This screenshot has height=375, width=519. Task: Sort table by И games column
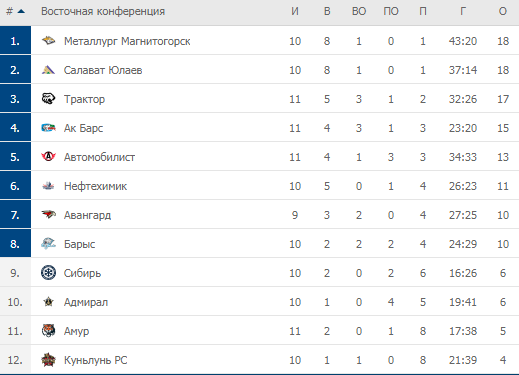(295, 12)
